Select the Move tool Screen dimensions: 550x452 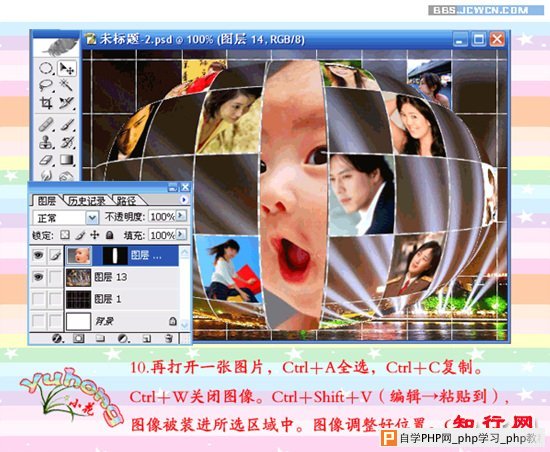(x=66, y=68)
